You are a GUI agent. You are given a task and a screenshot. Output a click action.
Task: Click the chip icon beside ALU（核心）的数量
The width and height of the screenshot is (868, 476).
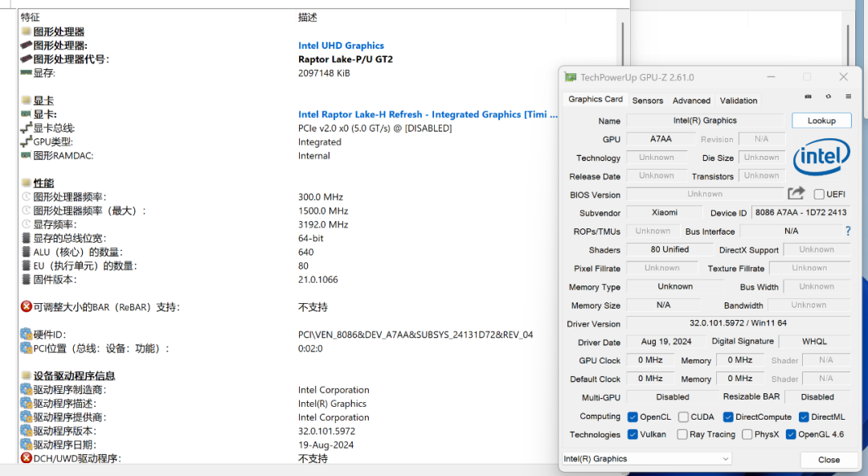tap(26, 252)
